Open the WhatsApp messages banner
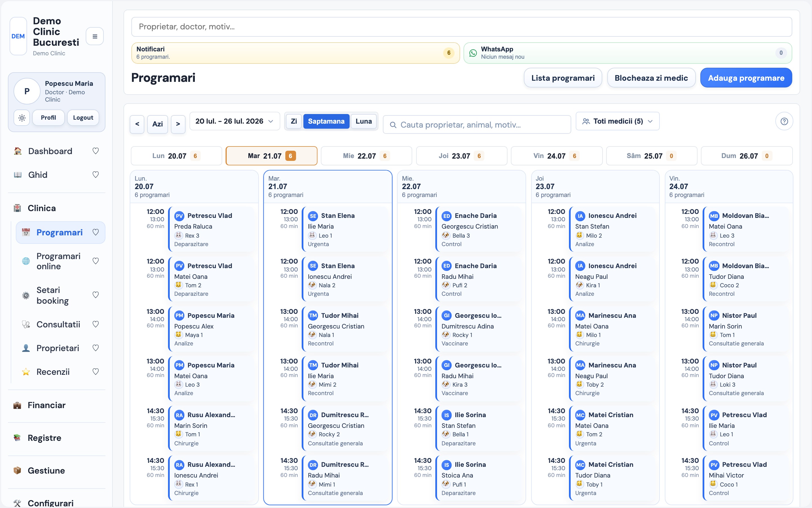 (x=628, y=53)
